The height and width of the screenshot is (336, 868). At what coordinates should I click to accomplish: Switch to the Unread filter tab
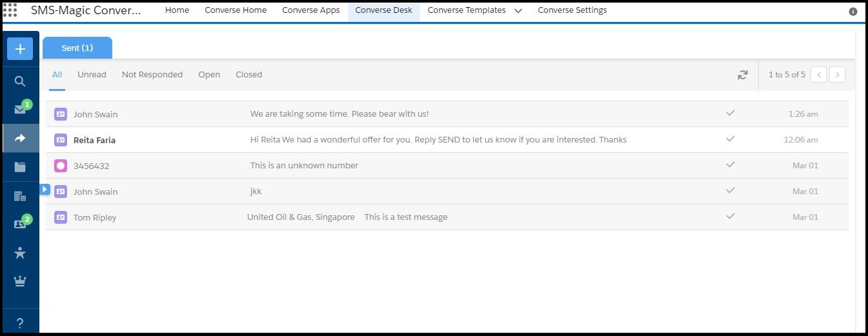point(92,75)
